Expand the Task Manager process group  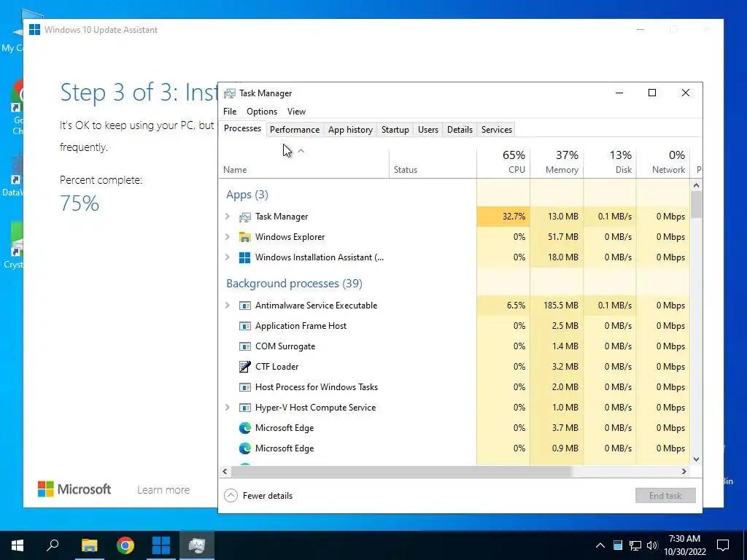tap(228, 217)
